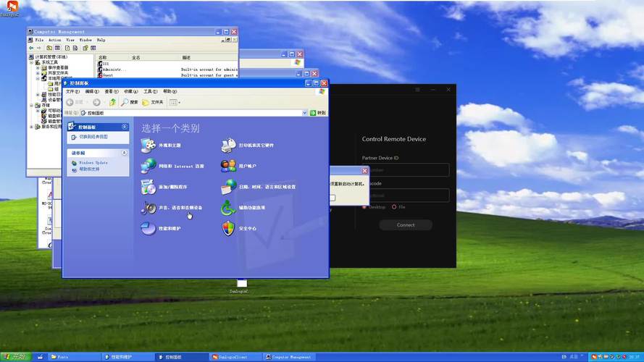Select the Administrator user row in Computer Management

[x=167, y=70]
